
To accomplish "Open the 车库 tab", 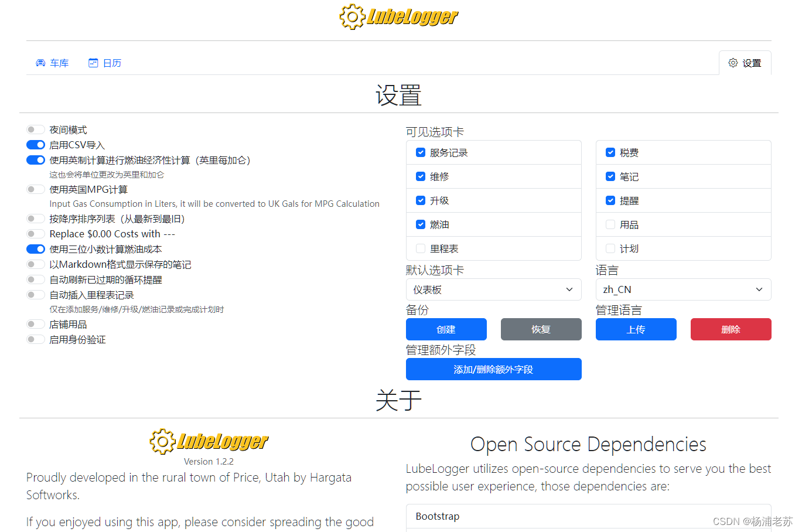I will (x=52, y=63).
